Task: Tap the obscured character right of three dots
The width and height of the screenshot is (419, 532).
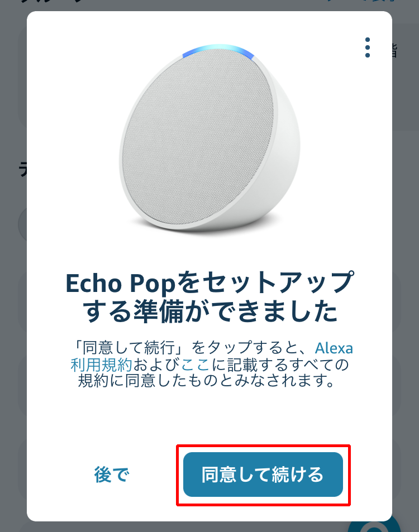Action: coord(394,50)
